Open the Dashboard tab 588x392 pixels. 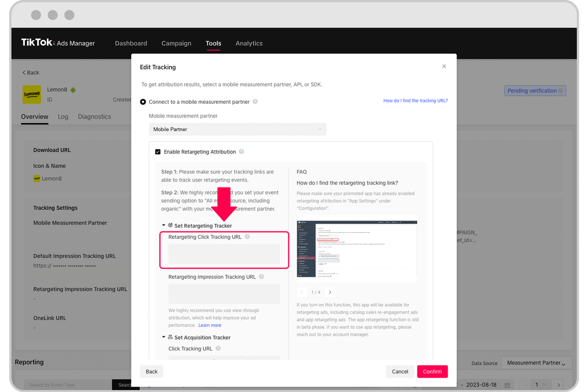click(131, 43)
